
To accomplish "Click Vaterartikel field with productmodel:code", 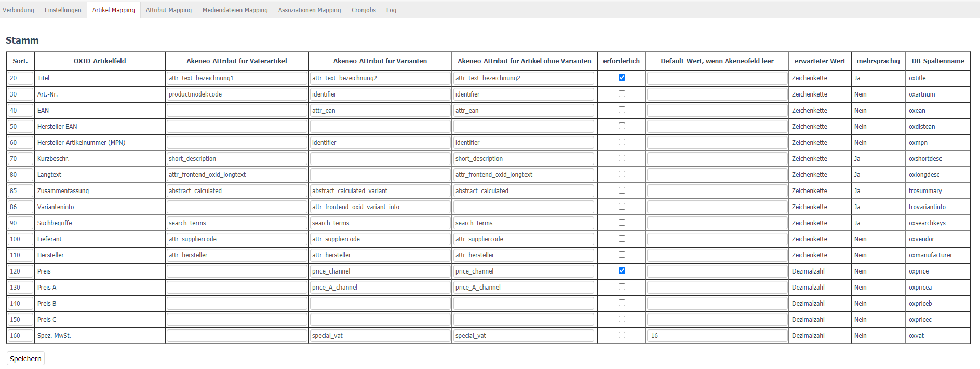I will [236, 94].
